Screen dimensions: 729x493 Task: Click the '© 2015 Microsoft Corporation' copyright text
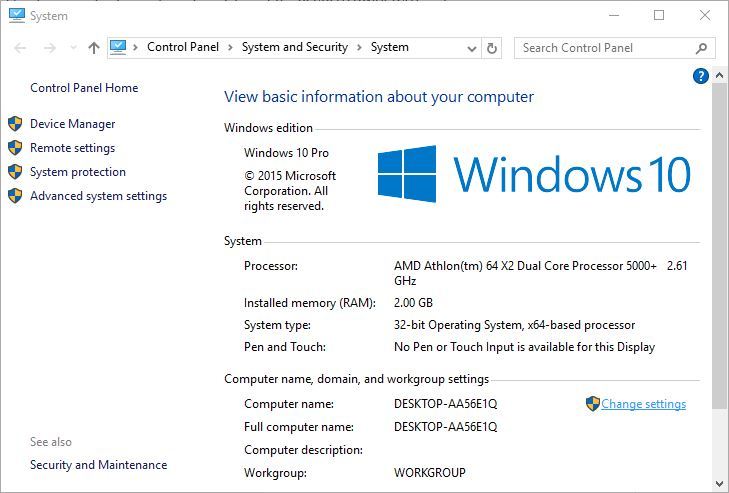point(290,191)
